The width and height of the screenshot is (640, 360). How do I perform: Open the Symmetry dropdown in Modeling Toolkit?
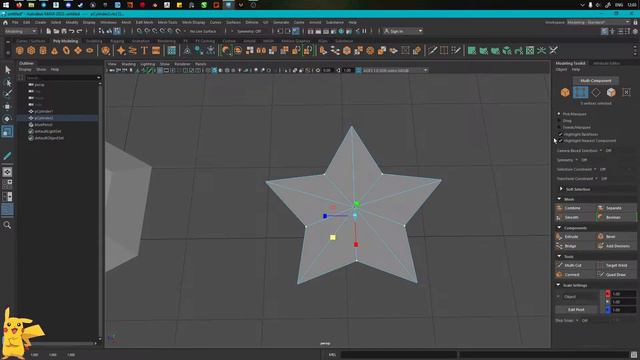click(577, 160)
